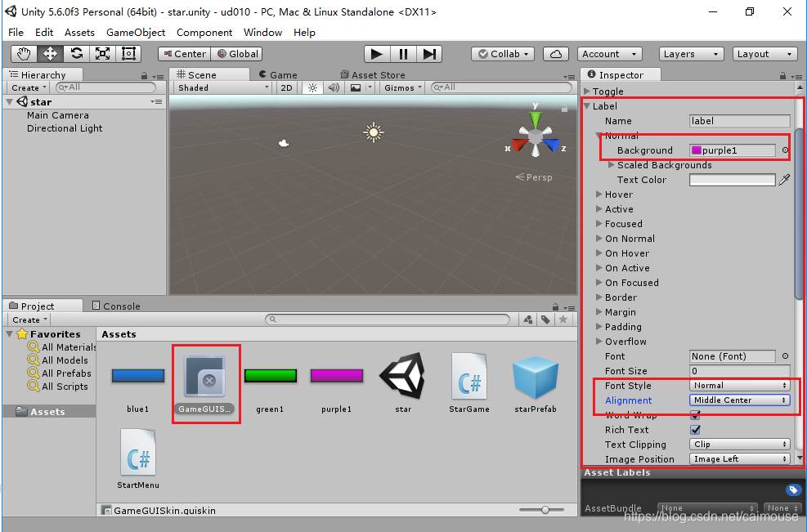The width and height of the screenshot is (807, 532).
Task: Toggle 2D scene view mode
Action: coord(286,88)
